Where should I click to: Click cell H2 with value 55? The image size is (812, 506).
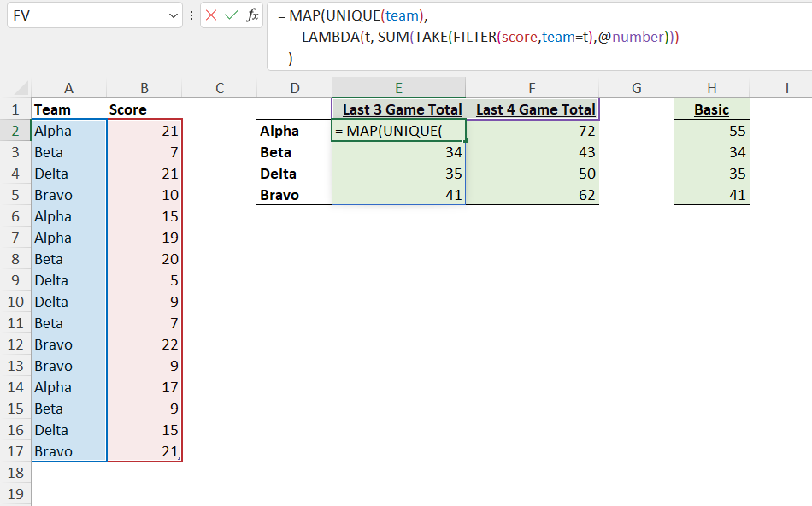tap(711, 131)
